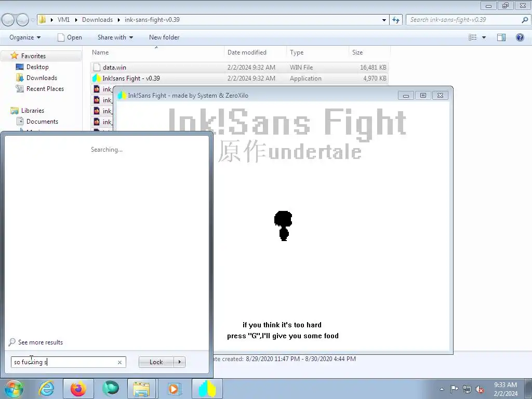Click the refresh button beside address bar

click(396, 20)
